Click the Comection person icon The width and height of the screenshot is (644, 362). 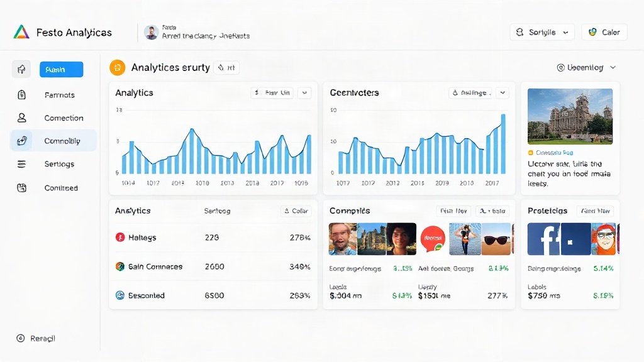click(22, 118)
